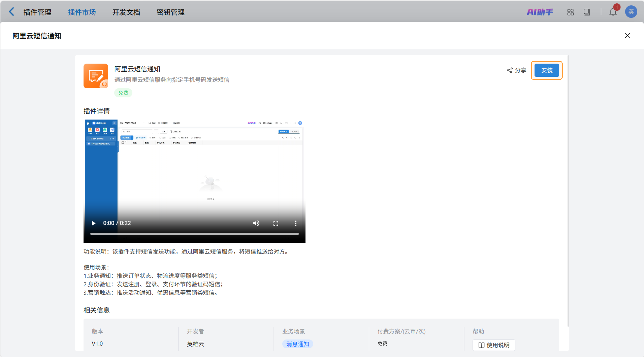Viewport: 644px width, 357px height.
Task: Click the 阿里云短信通知 orange plugin icon
Action: (x=96, y=76)
